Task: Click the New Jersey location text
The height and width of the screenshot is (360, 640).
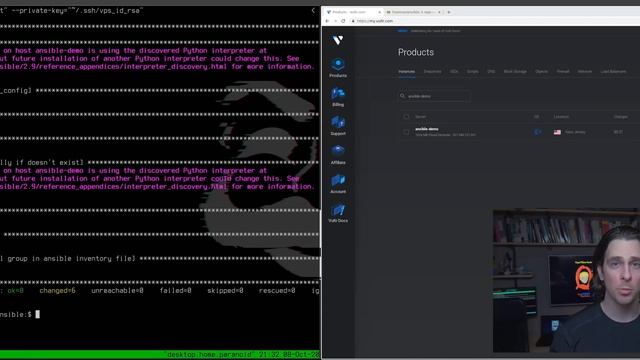Action: tap(575, 132)
